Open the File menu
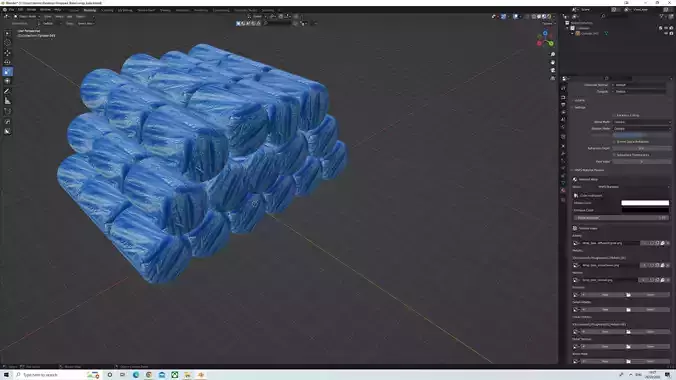 [12, 9]
